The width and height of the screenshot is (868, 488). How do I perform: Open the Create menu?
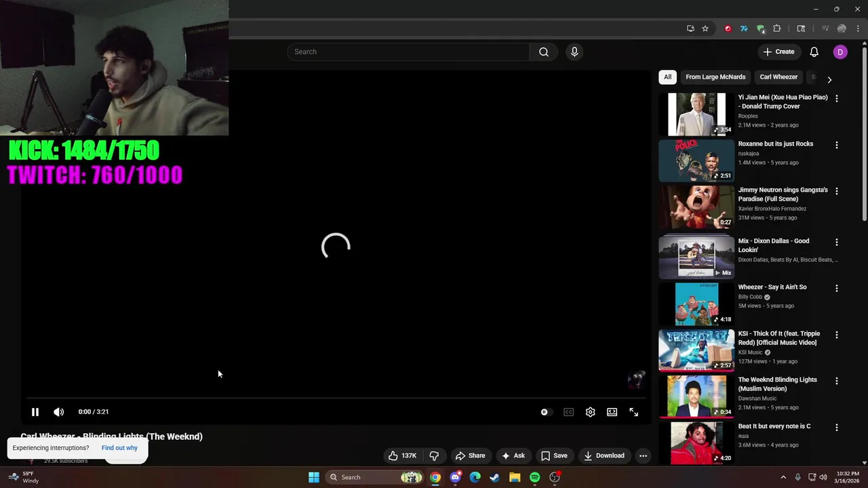[x=778, y=52]
